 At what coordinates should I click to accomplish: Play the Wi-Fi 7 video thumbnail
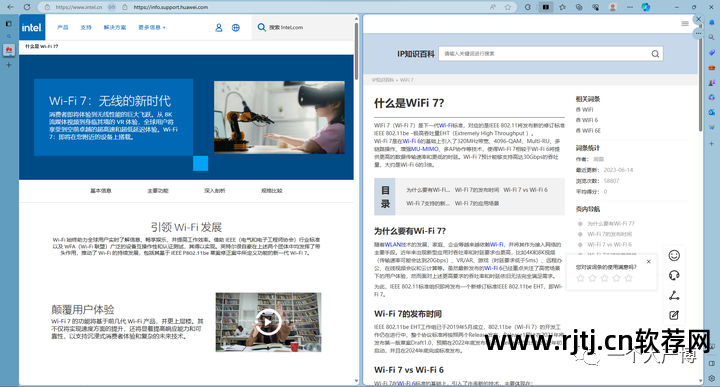(x=268, y=322)
